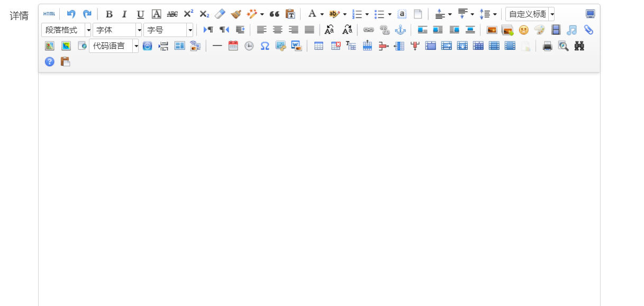
Task: Open the 字号 font size combo
Action: [168, 30]
